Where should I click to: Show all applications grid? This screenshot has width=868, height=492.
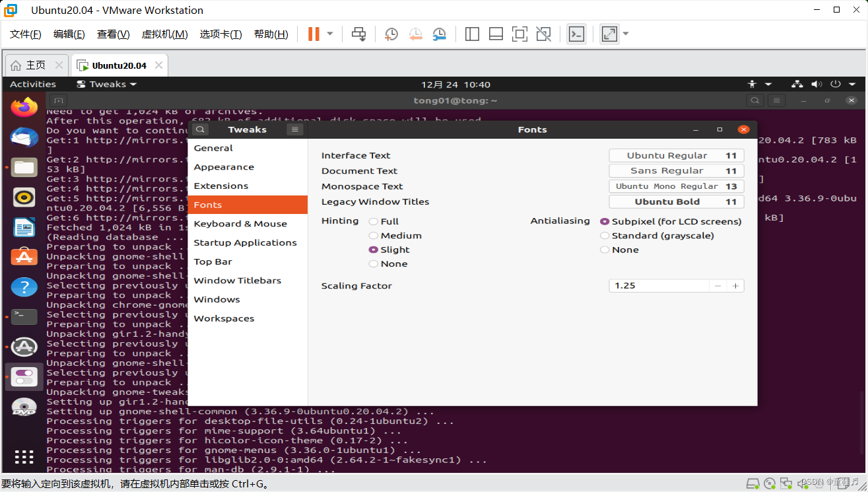24,457
